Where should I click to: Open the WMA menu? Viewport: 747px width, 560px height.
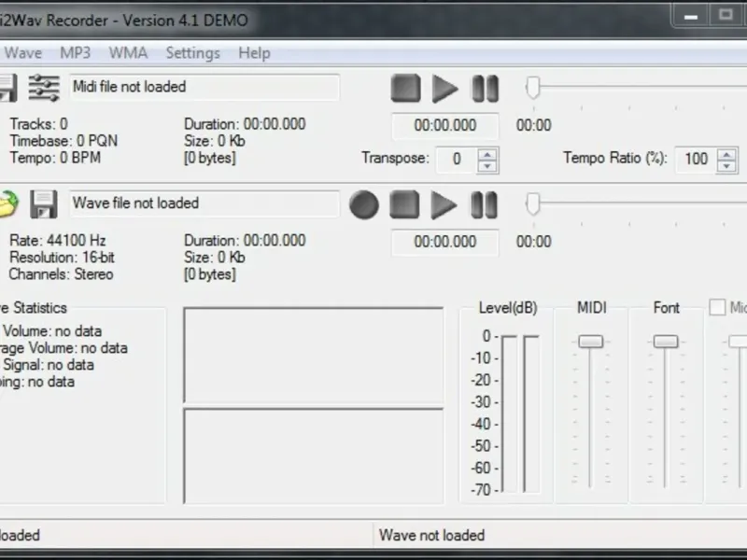[128, 52]
